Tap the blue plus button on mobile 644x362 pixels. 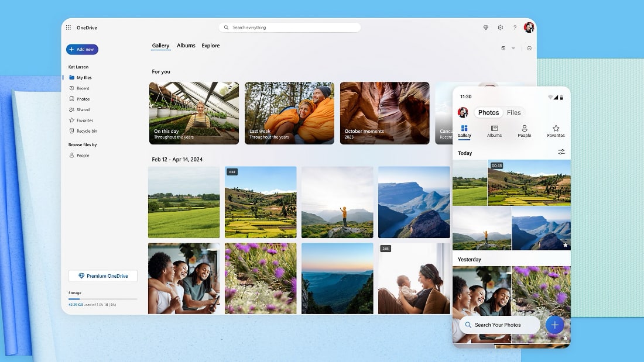tap(554, 325)
